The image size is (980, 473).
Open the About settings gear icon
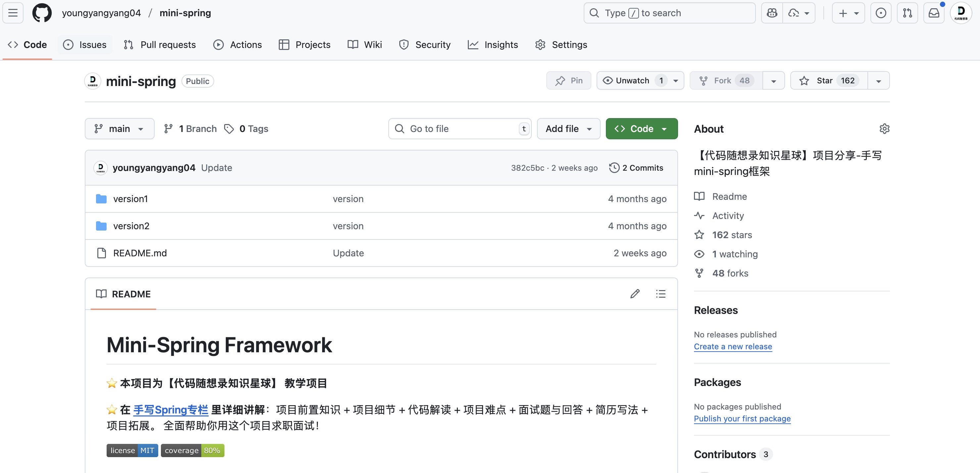[x=884, y=129]
